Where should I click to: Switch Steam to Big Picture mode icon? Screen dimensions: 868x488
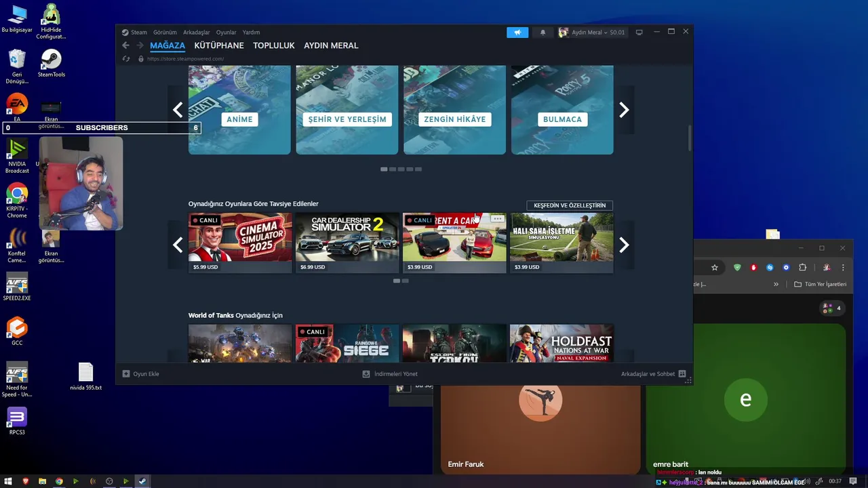(639, 32)
